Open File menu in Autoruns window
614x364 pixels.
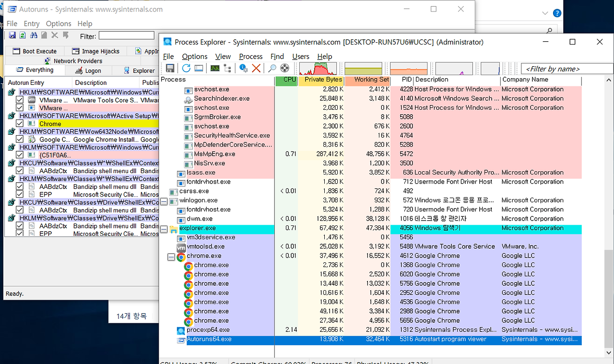pos(12,23)
